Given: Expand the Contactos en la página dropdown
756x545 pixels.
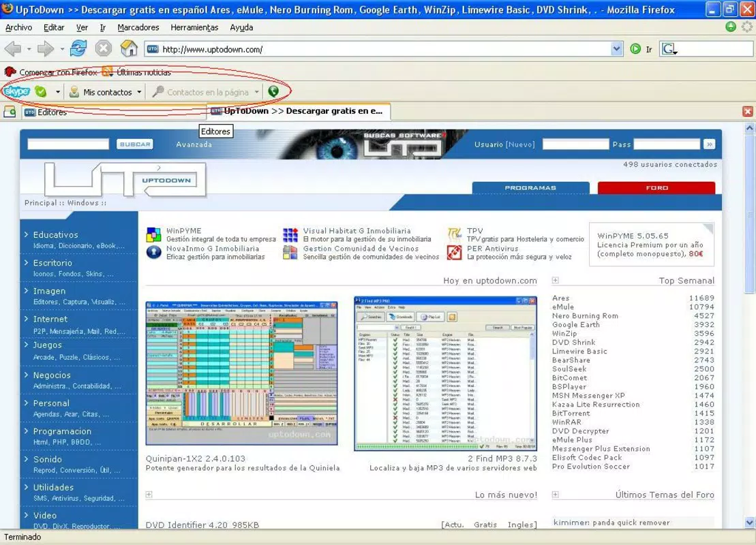Looking at the screenshot, I should point(257,91).
